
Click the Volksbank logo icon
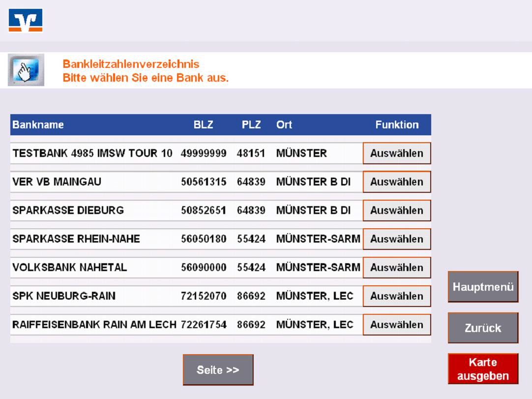click(26, 20)
